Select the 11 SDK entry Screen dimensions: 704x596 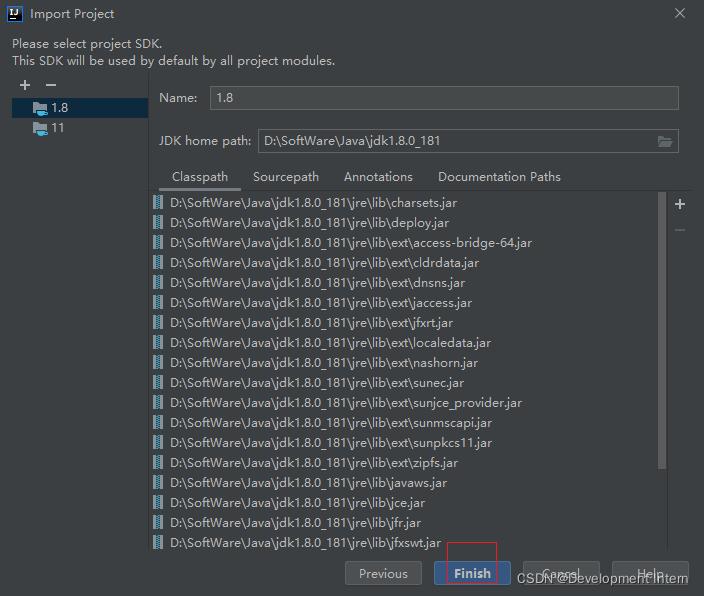[80, 128]
